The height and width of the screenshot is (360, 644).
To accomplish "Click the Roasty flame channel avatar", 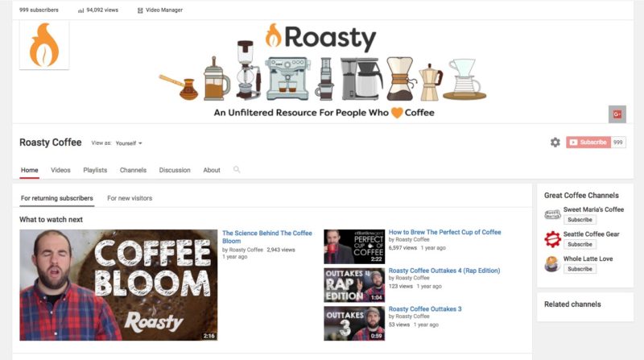I will coord(44,45).
